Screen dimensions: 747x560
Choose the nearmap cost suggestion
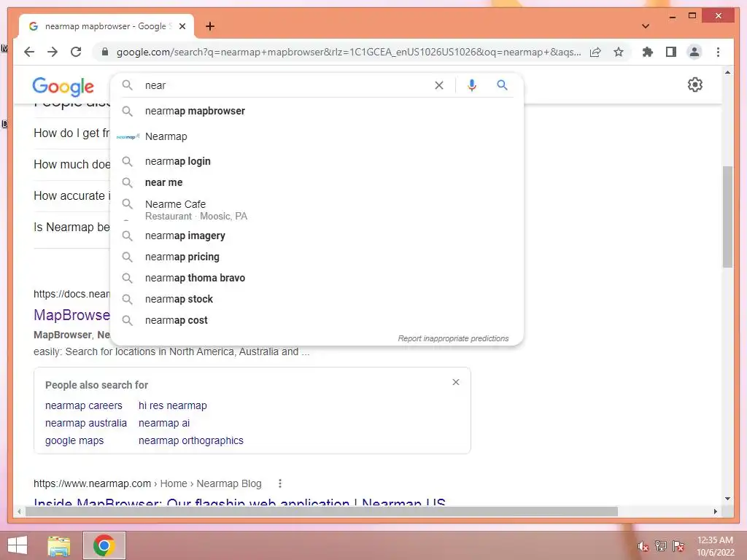317,321
